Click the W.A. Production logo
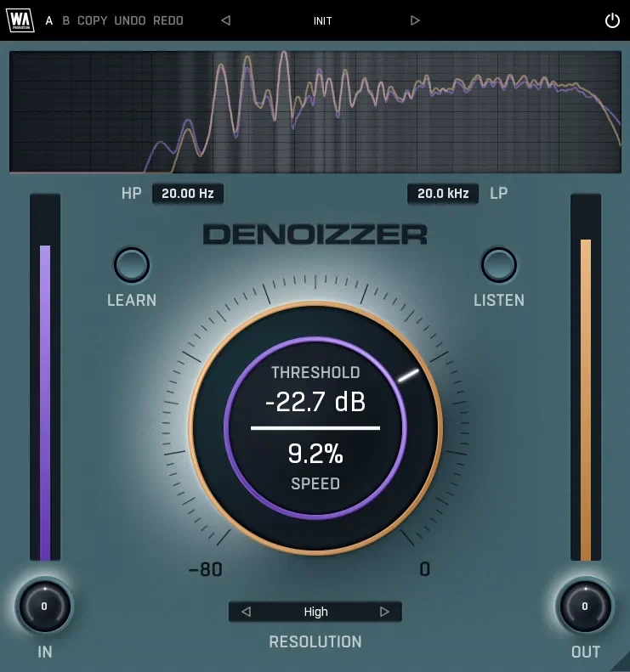 [x=20, y=20]
